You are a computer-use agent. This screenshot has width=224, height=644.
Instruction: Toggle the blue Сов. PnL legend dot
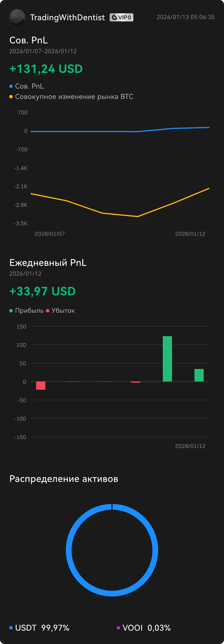[x=11, y=86]
